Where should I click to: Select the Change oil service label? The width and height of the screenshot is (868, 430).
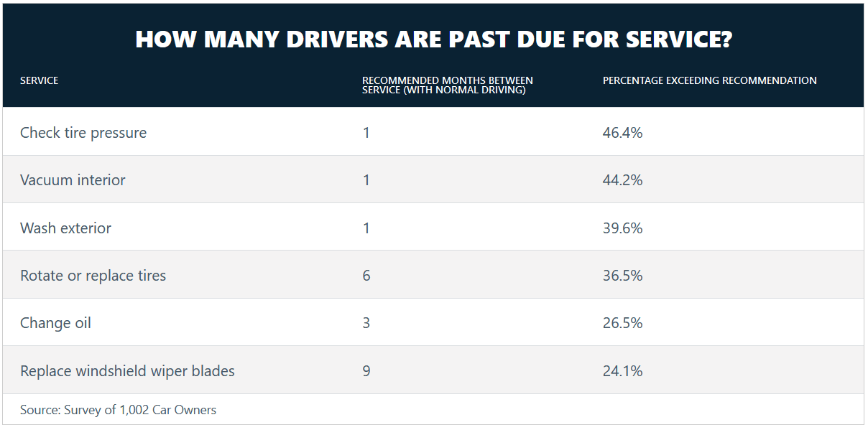pos(55,323)
